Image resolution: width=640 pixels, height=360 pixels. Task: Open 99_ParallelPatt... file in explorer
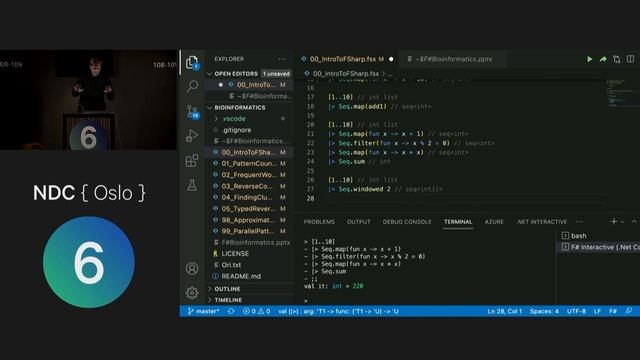[x=249, y=231]
